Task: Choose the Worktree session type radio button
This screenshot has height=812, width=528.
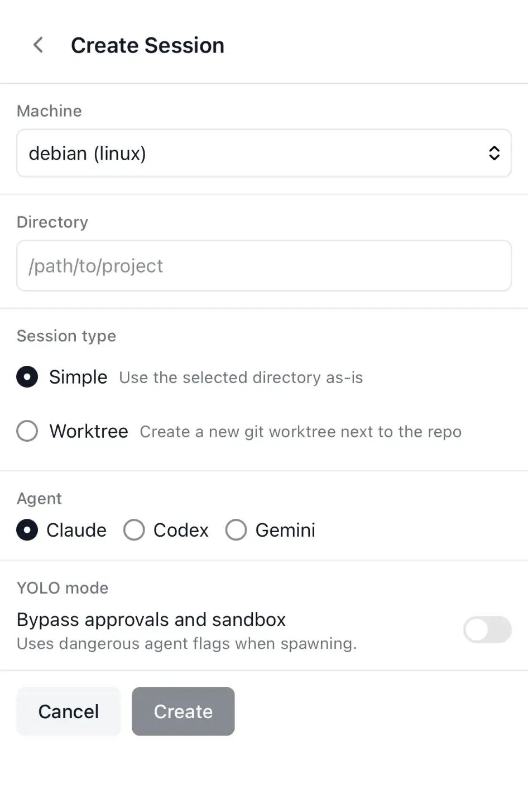Action: coord(27,431)
